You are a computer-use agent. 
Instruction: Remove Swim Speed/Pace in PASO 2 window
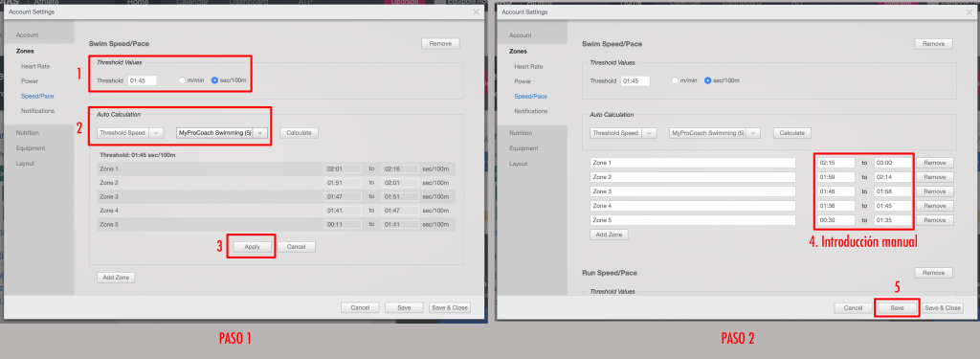coord(934,44)
